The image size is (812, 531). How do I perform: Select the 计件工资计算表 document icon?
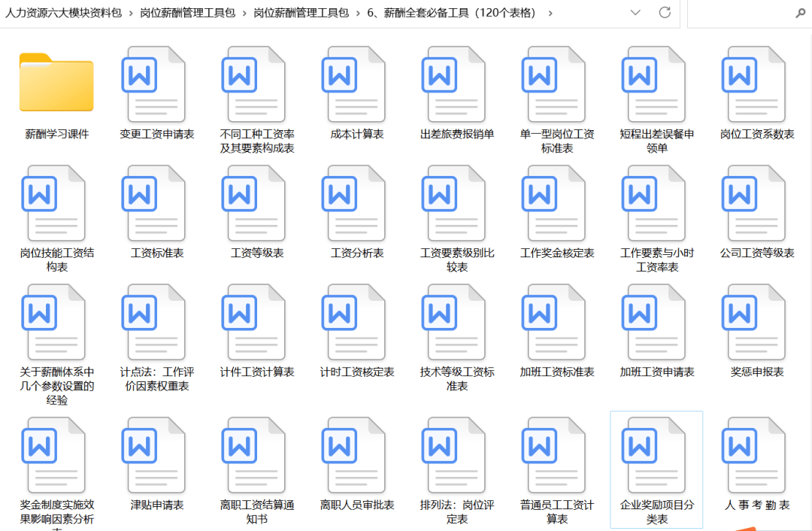[x=253, y=322]
